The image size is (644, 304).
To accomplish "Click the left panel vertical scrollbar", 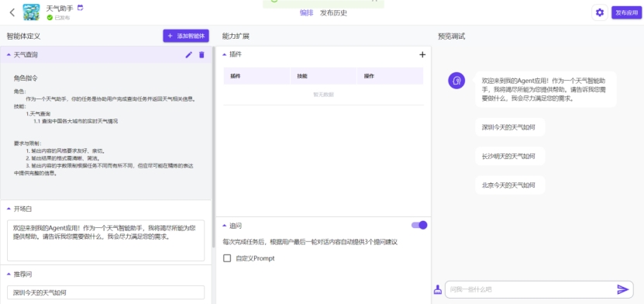I will coord(214,147).
